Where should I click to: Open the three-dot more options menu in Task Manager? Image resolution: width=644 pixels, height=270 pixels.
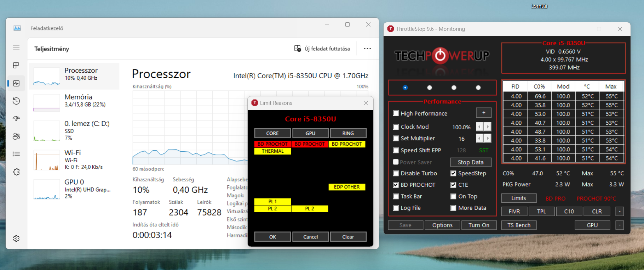367,49
